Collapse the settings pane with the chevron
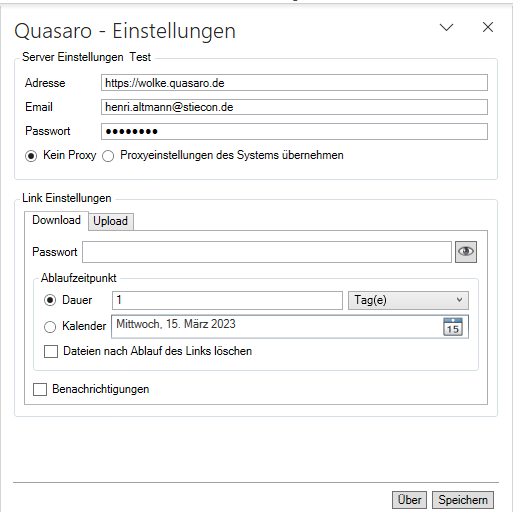The image size is (513, 512). click(446, 27)
